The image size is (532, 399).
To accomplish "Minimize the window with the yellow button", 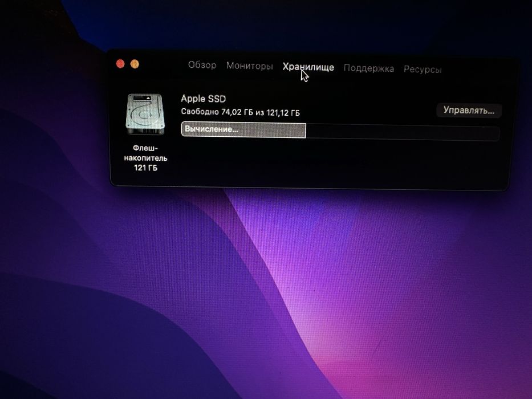I will (135, 64).
